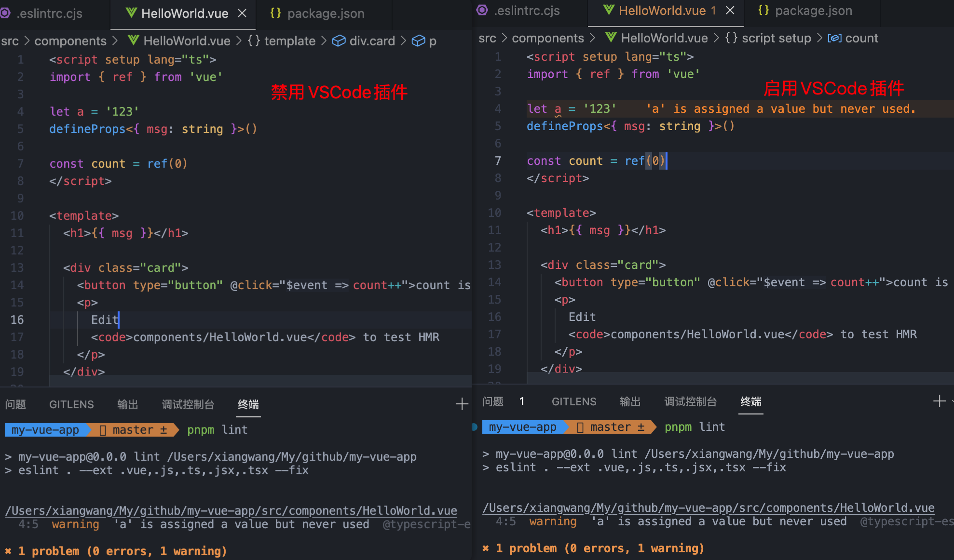
Task: Close HelloWorld.vue tab in right editor
Action: 730,10
